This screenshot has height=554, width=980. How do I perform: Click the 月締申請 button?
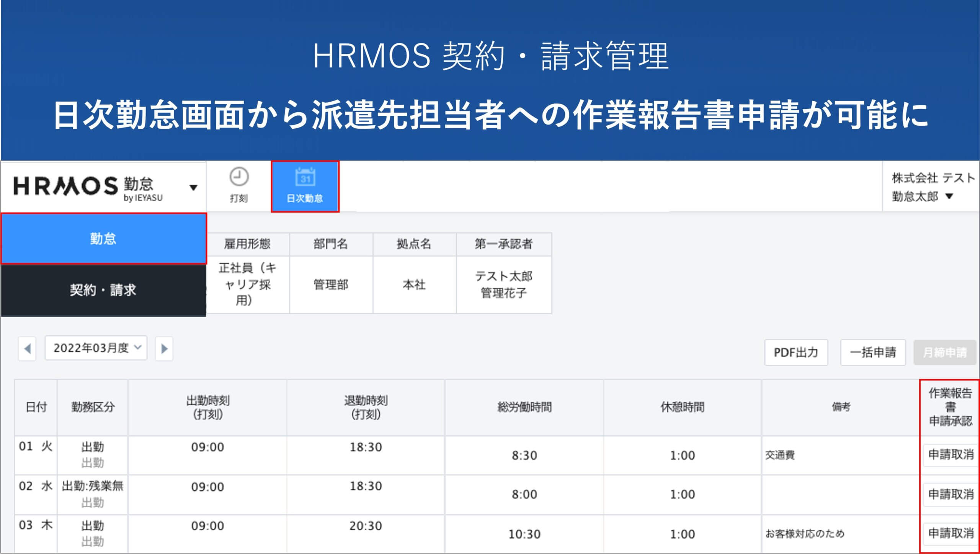[945, 352]
